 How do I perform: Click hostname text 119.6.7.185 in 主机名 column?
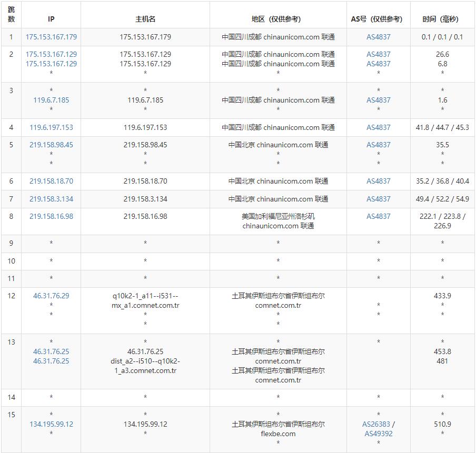[x=145, y=100]
